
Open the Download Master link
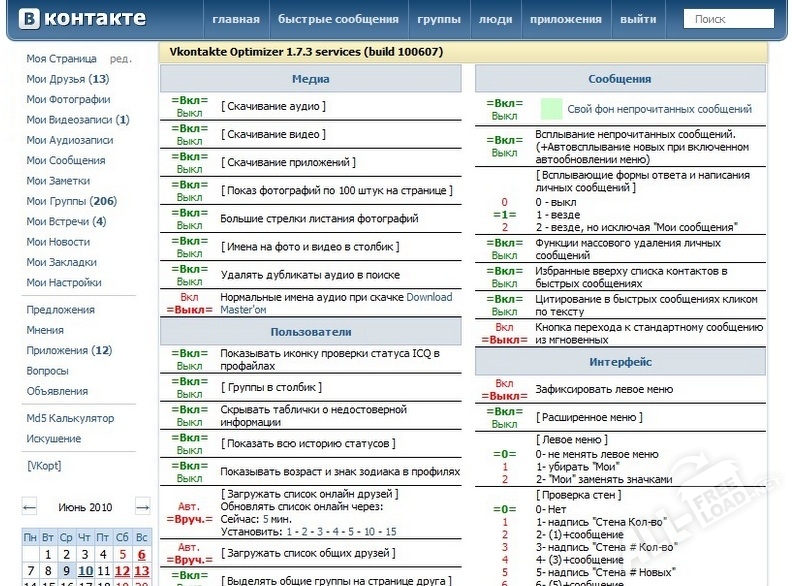tap(428, 297)
